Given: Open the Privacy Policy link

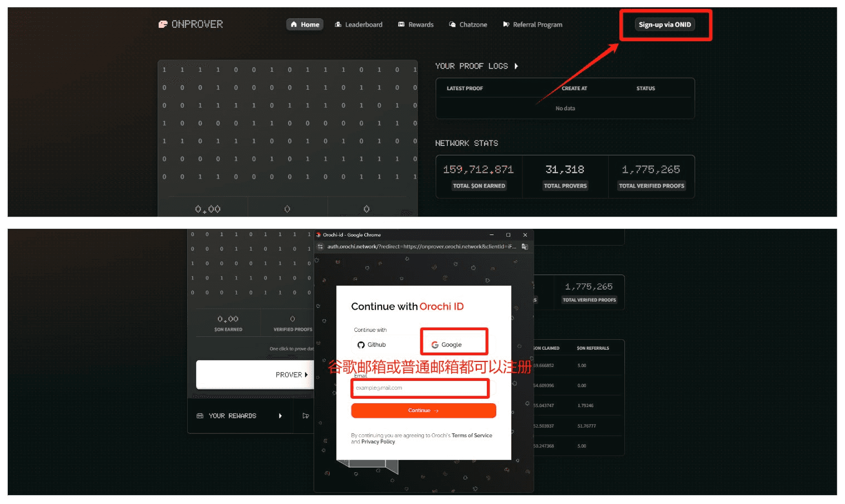Looking at the screenshot, I should pyautogui.click(x=378, y=442).
